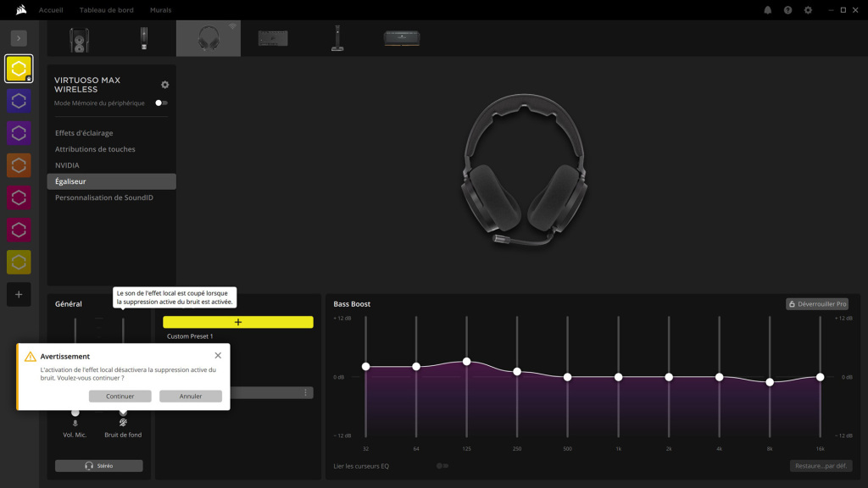868x488 pixels.
Task: Open Murals in top menu
Action: [160, 10]
